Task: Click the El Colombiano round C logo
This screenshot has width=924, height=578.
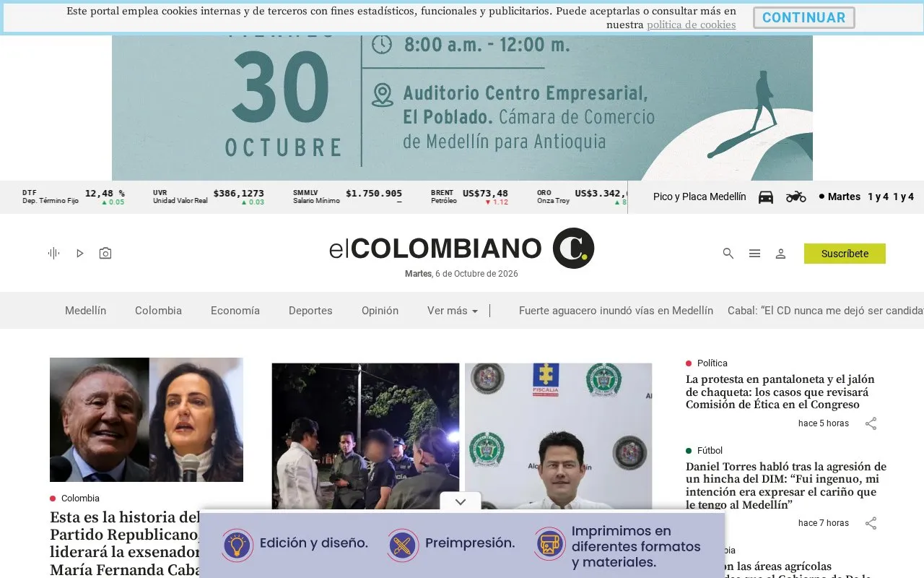Action: pyautogui.click(x=573, y=248)
